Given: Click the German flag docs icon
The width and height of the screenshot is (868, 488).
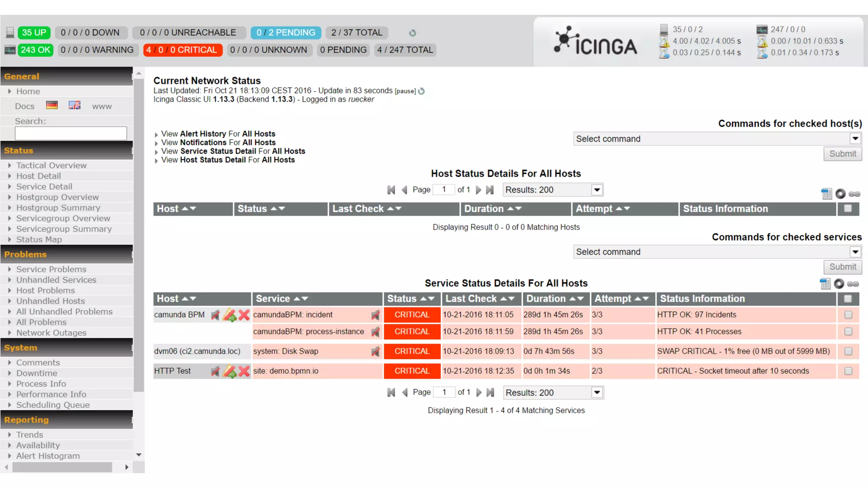Looking at the screenshot, I should [52, 105].
